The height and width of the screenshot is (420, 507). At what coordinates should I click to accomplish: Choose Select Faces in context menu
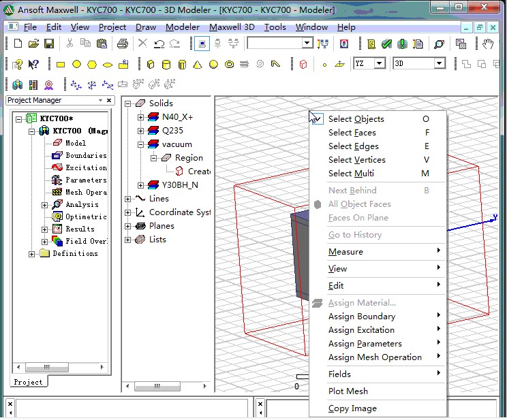(x=378, y=133)
